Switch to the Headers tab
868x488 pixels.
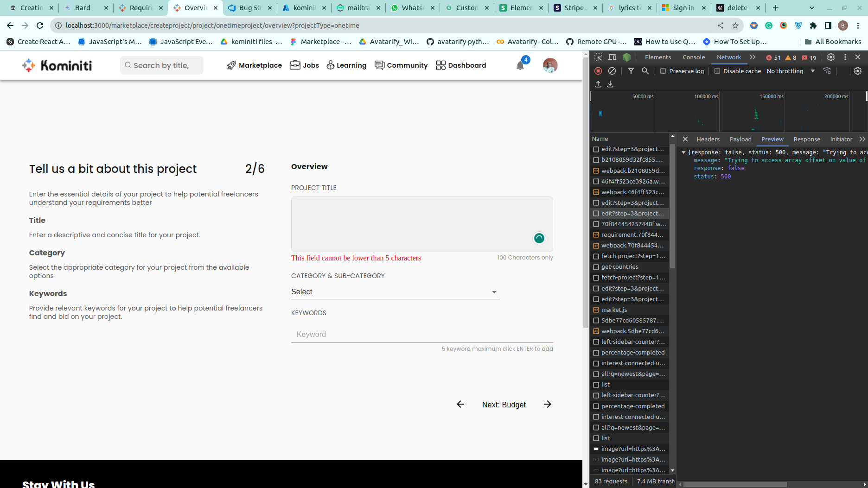pyautogui.click(x=708, y=139)
